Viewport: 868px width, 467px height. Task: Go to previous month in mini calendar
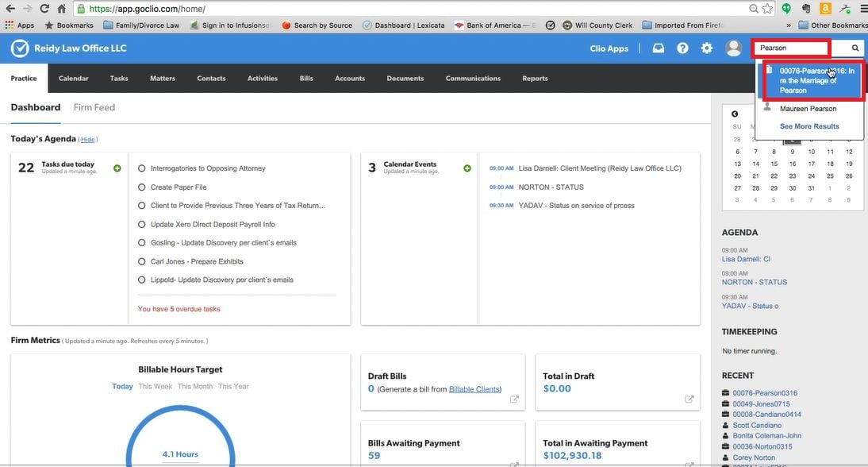tap(735, 114)
